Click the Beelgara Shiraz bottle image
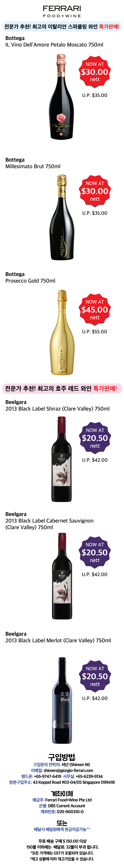 point(61,459)
